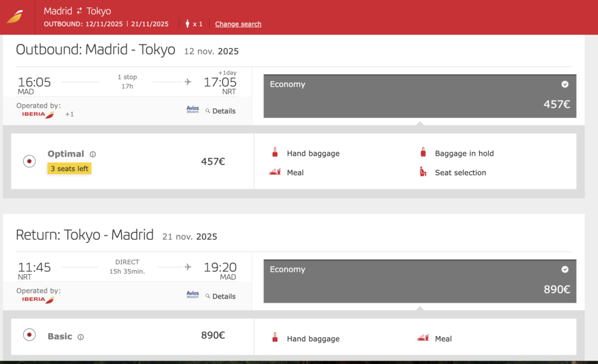Click the outbound Meal icon
Screen dimensions: 598x364
click(x=274, y=172)
